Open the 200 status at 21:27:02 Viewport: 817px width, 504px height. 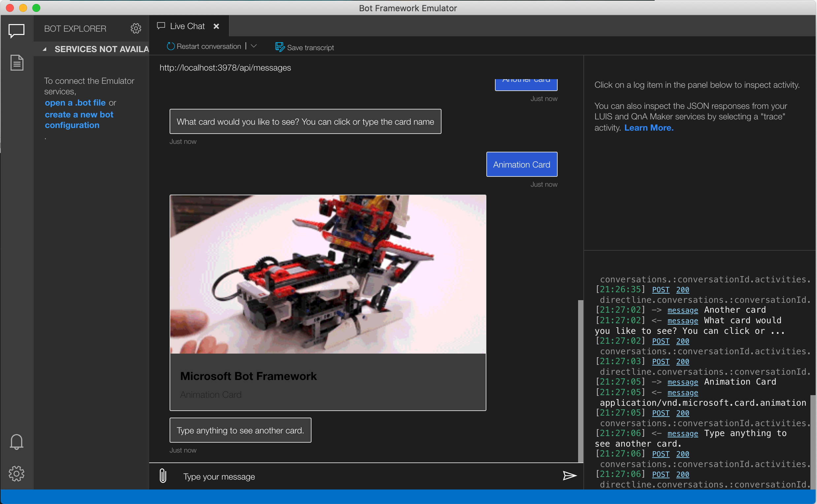(683, 341)
